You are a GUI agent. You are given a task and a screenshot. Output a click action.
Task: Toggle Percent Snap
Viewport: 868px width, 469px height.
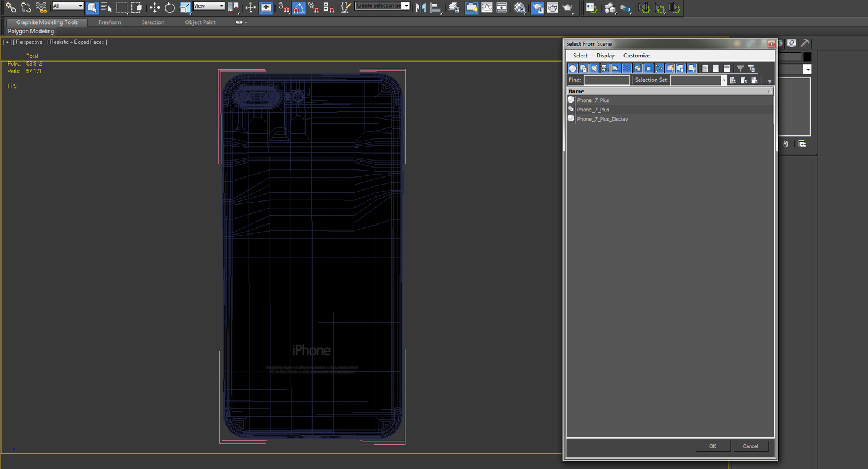pos(314,8)
